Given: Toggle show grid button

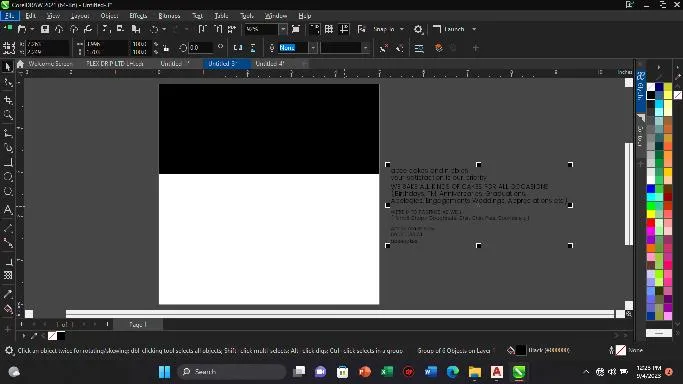Looking at the screenshot, I should 329,29.
